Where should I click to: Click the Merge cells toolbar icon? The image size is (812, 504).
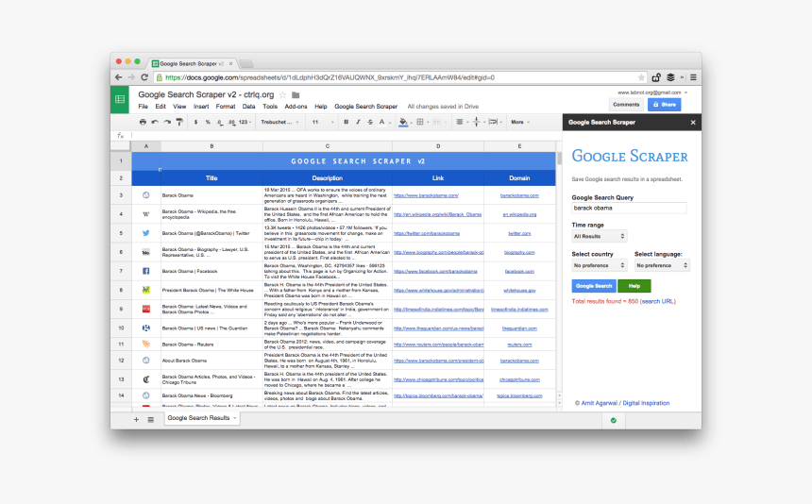click(x=436, y=122)
